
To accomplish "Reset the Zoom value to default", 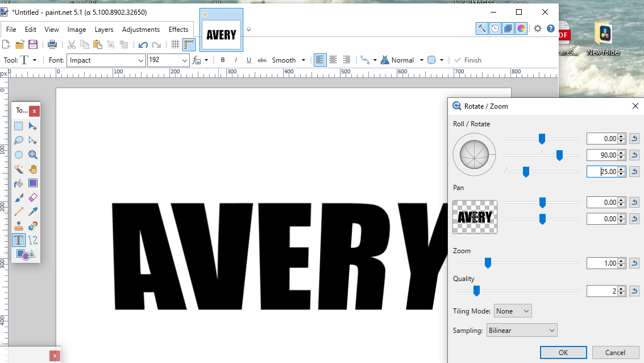I will pos(634,263).
